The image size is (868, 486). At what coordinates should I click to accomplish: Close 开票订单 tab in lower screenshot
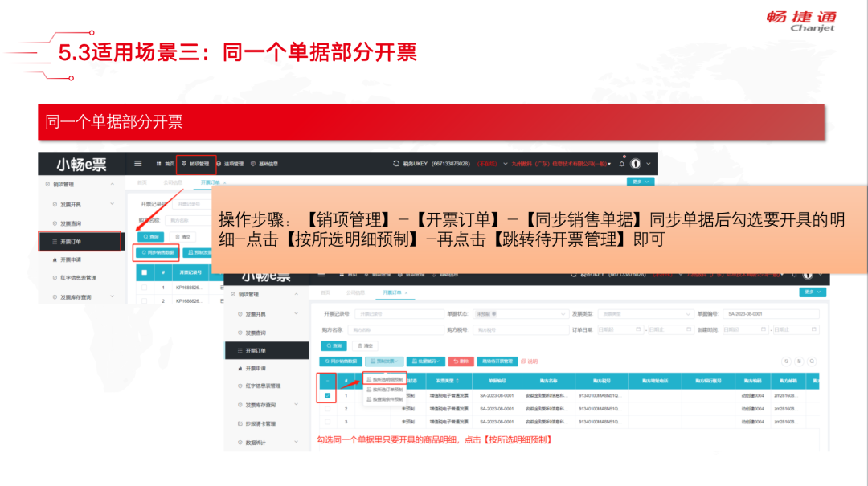tap(407, 293)
